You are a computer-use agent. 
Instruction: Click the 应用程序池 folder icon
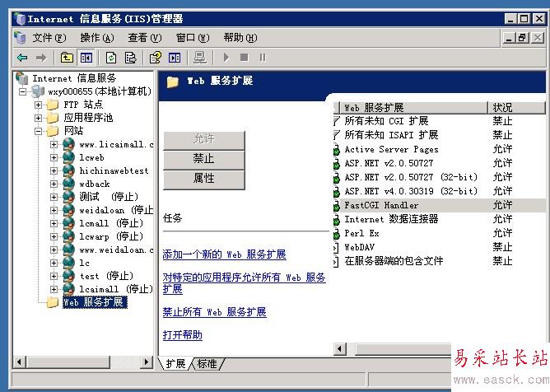[53, 118]
